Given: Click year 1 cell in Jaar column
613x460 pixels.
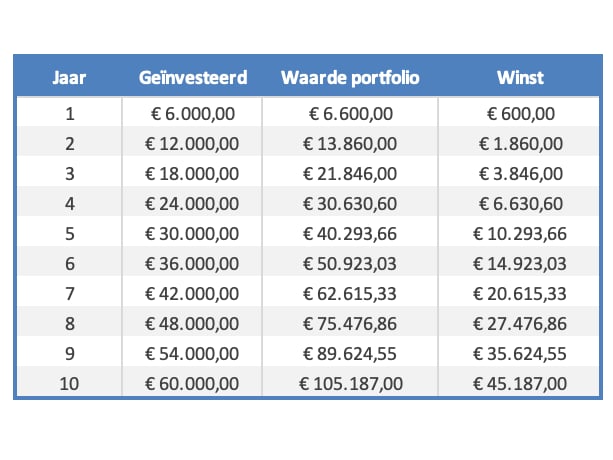Looking at the screenshot, I should [68, 113].
